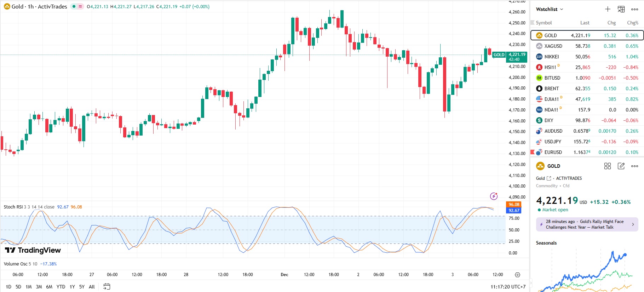
Task: Open GOLD details three-dot menu
Action: tap(635, 166)
